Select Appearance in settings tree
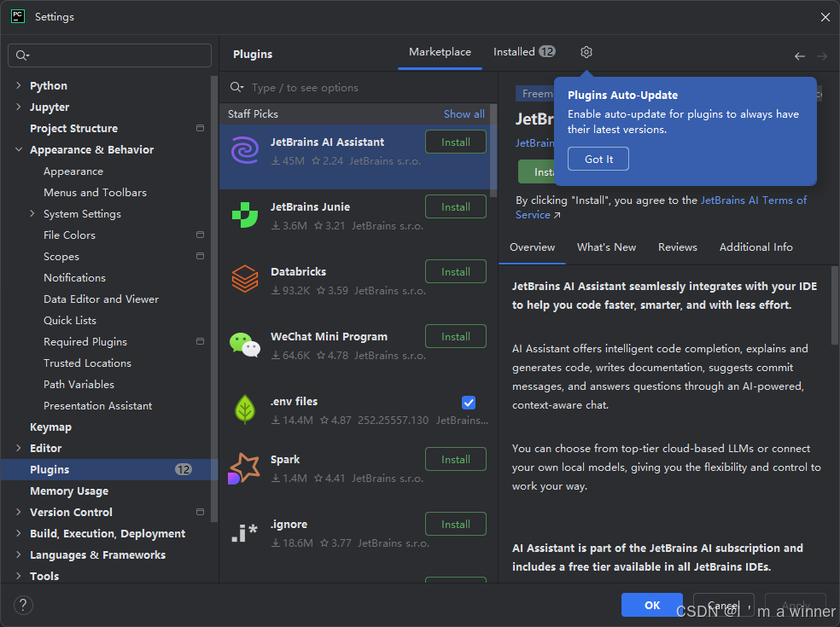 point(73,171)
